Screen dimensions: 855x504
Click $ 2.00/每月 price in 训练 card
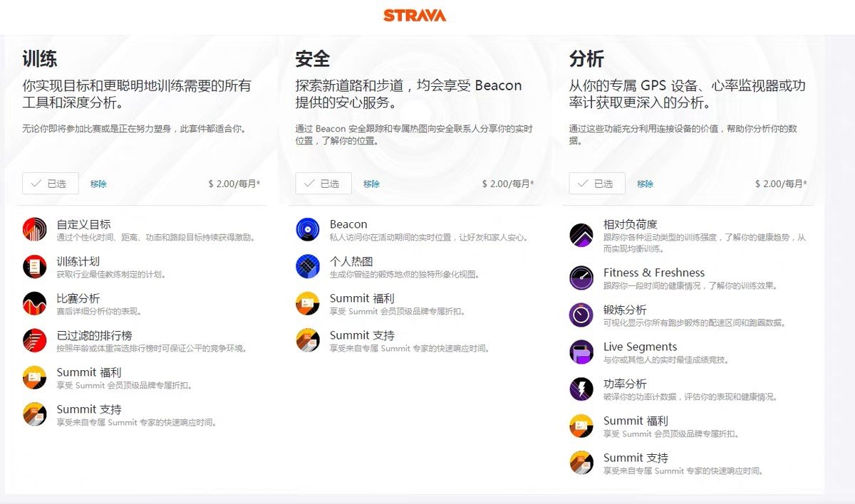pyautogui.click(x=234, y=184)
